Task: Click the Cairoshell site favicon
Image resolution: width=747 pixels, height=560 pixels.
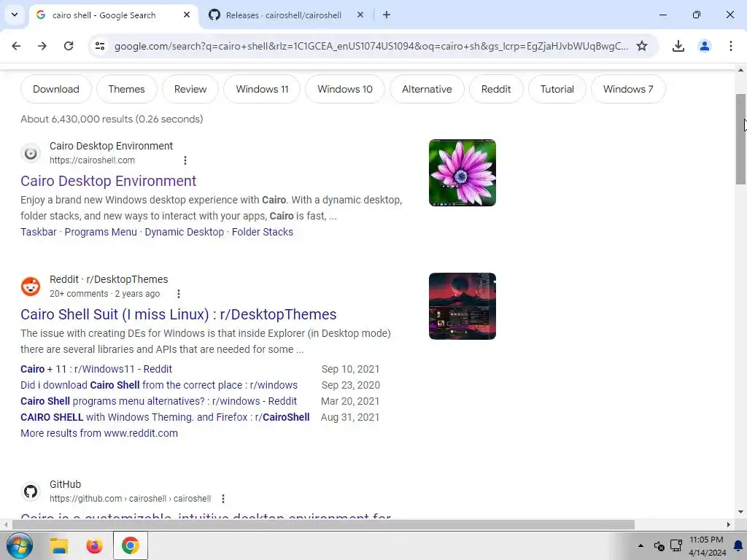Action: click(31, 153)
